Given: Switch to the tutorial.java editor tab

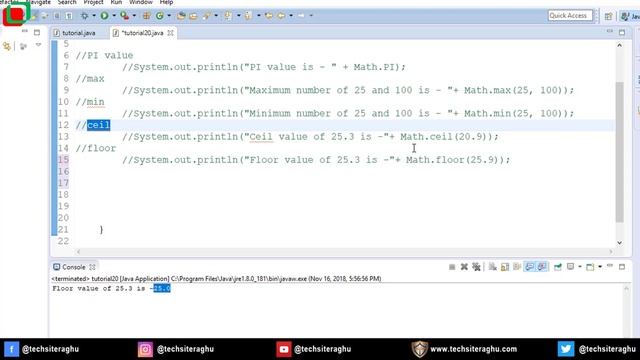Looking at the screenshot, I should 75,33.
